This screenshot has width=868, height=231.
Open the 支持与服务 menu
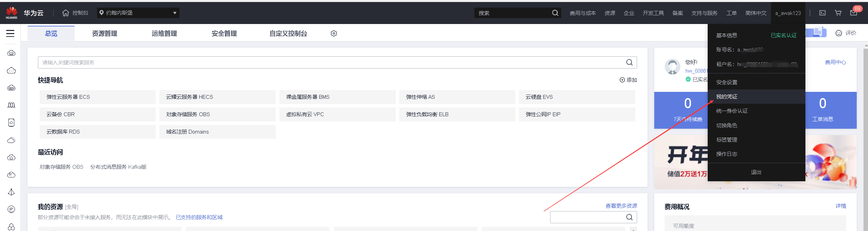click(x=704, y=13)
